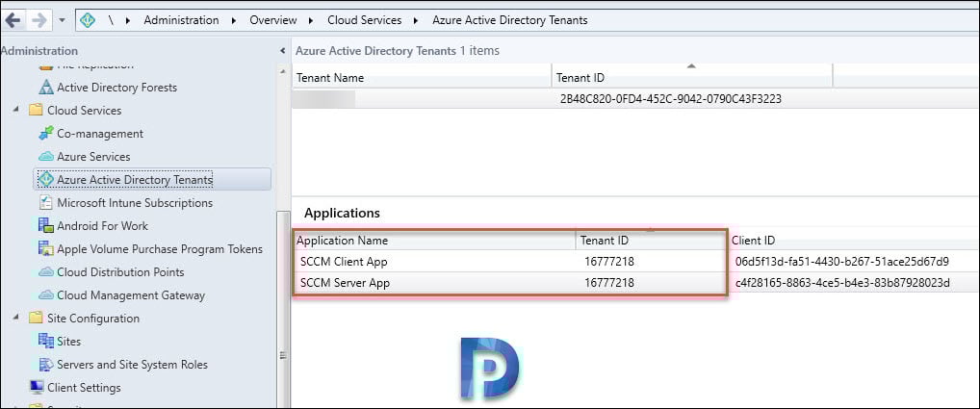Click Apple Volume Purchase Program Tokens icon
980x409 pixels.
[x=46, y=248]
